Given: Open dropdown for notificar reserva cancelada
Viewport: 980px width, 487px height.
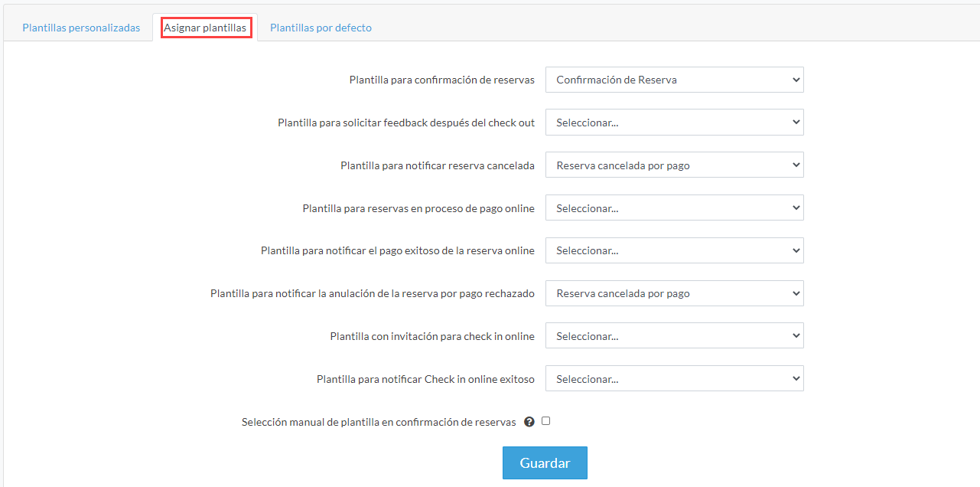Looking at the screenshot, I should click(x=674, y=165).
